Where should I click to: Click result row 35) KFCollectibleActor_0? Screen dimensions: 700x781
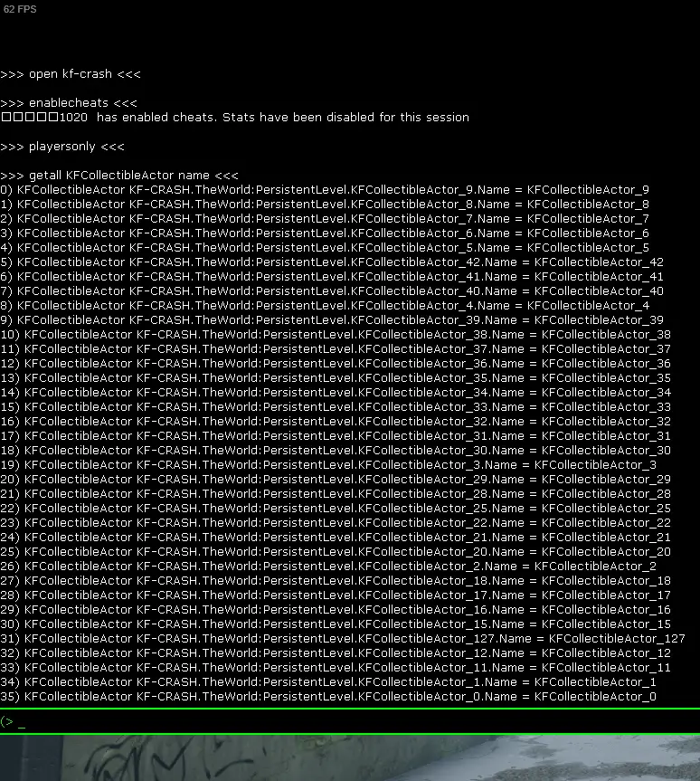(328, 696)
